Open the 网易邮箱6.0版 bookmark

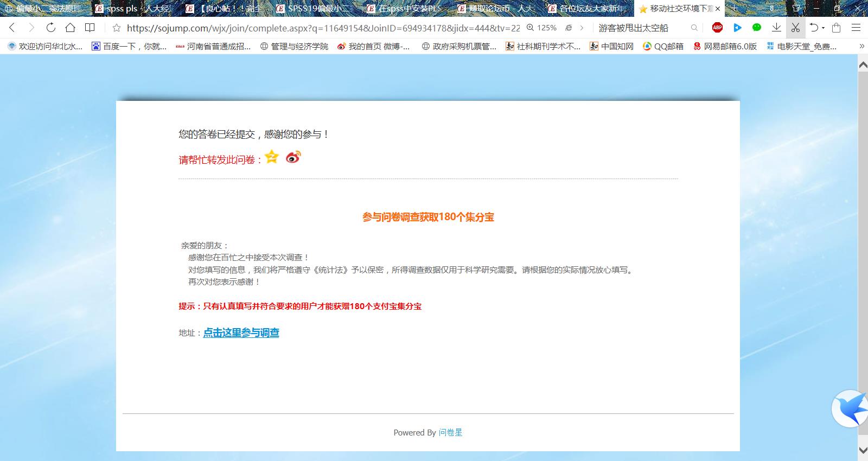coord(725,47)
